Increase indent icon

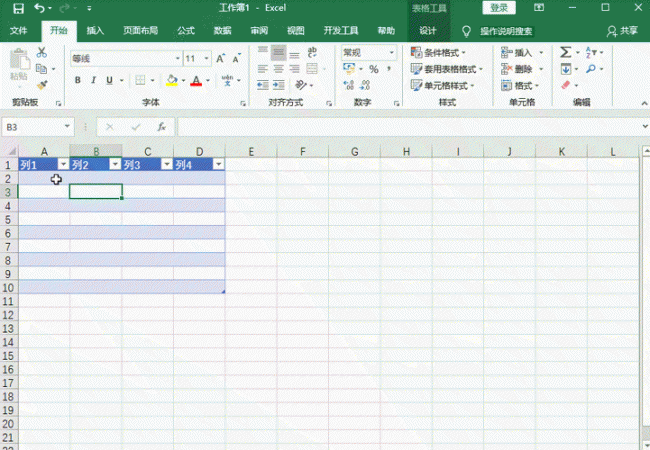pos(279,85)
